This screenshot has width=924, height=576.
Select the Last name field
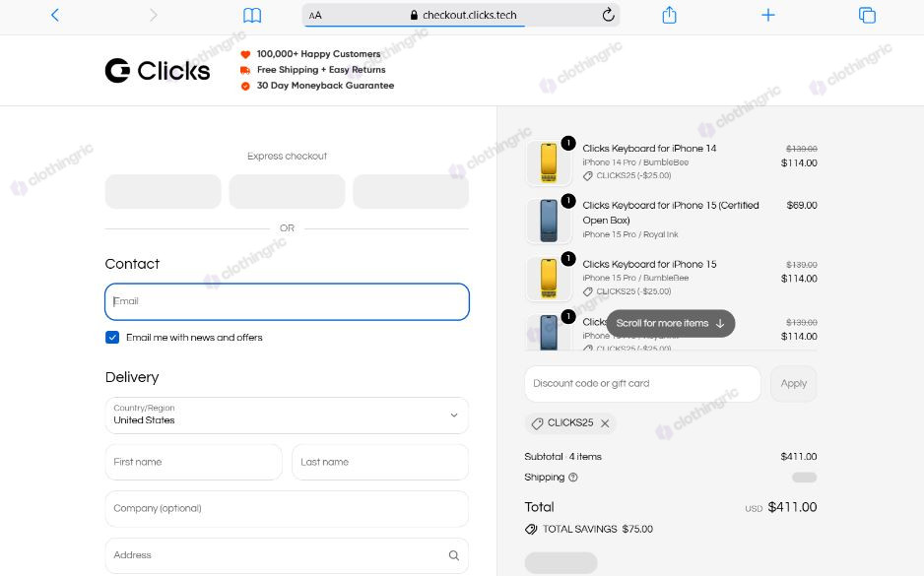[x=380, y=462]
